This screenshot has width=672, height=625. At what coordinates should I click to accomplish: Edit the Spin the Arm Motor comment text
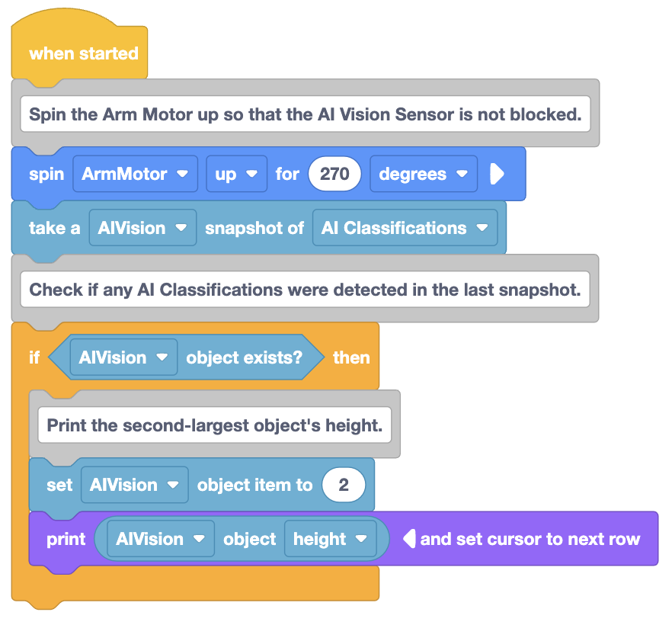[x=305, y=114]
